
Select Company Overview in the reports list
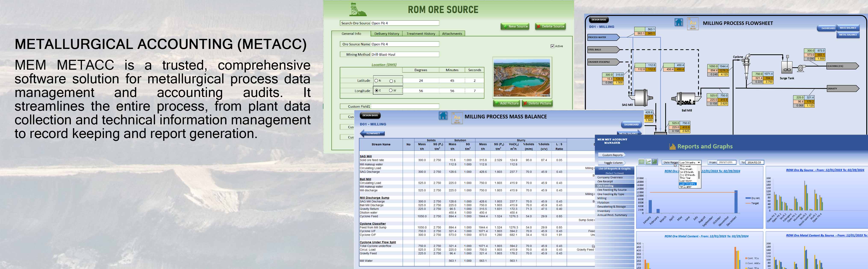click(615, 177)
